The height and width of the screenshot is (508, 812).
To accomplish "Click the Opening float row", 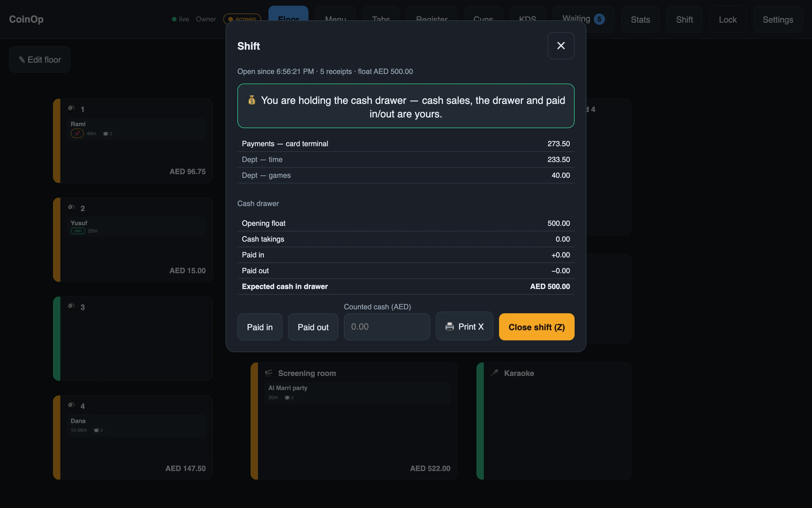I will 406,224.
